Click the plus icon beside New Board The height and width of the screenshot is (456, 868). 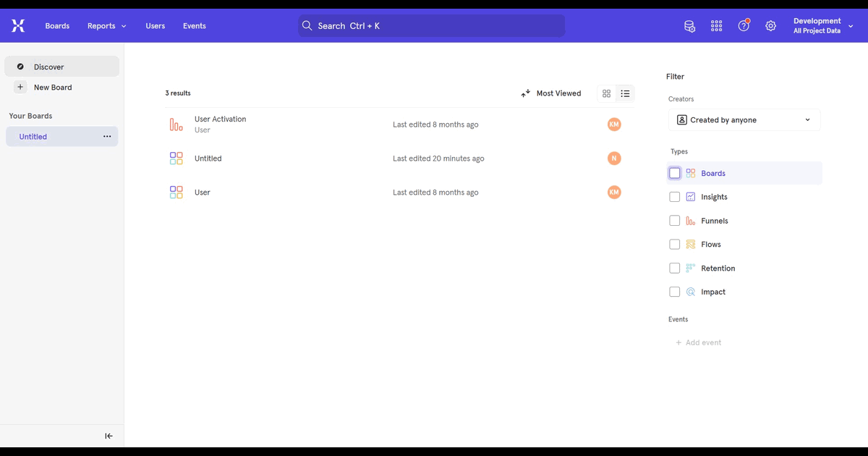pyautogui.click(x=20, y=87)
